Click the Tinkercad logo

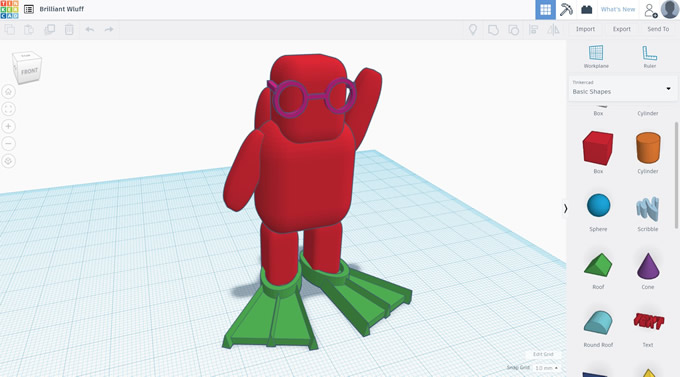[x=9, y=9]
